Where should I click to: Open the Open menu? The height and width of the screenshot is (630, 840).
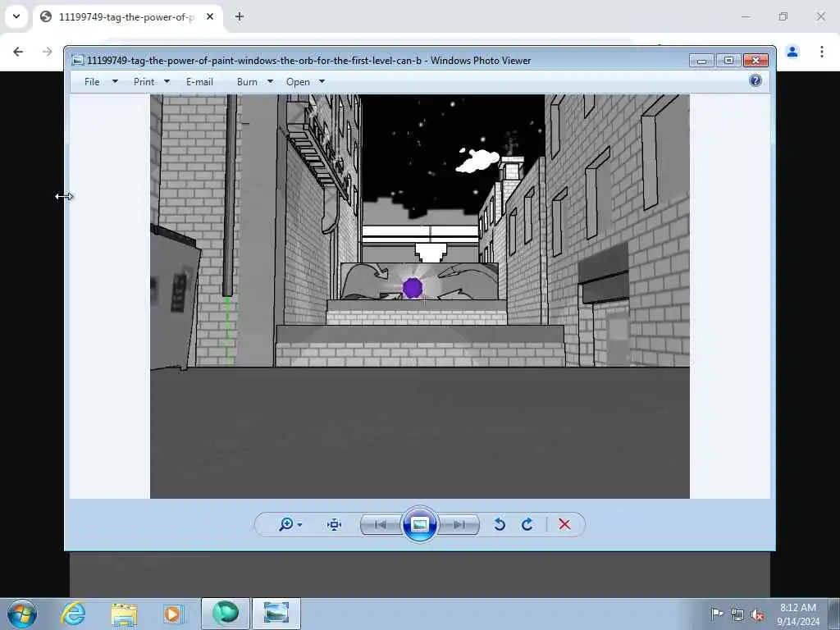[298, 81]
